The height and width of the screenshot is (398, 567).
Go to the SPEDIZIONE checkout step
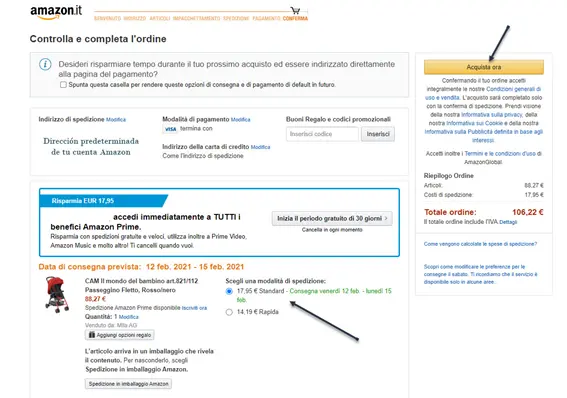(236, 18)
